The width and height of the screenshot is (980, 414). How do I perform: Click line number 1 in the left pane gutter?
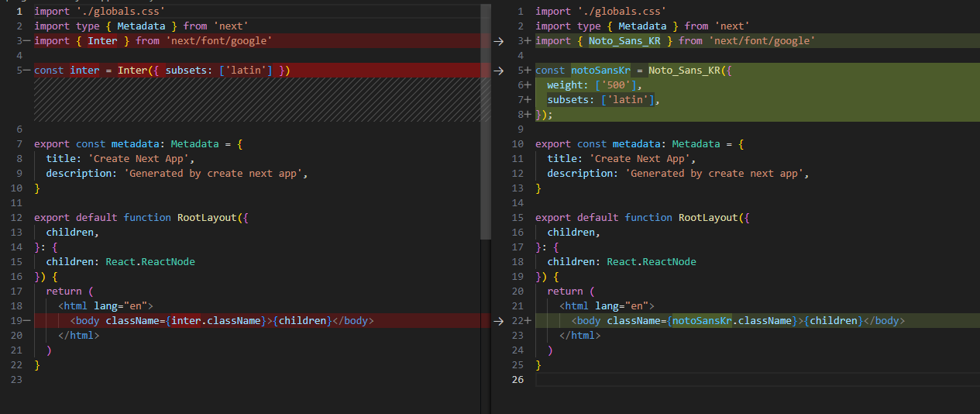pyautogui.click(x=19, y=12)
